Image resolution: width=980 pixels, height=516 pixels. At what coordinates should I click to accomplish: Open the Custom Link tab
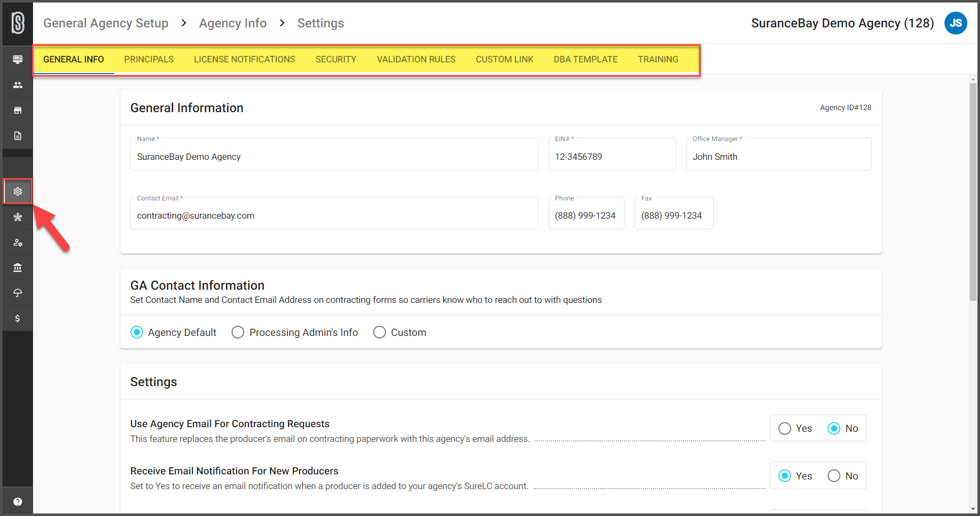coord(504,59)
